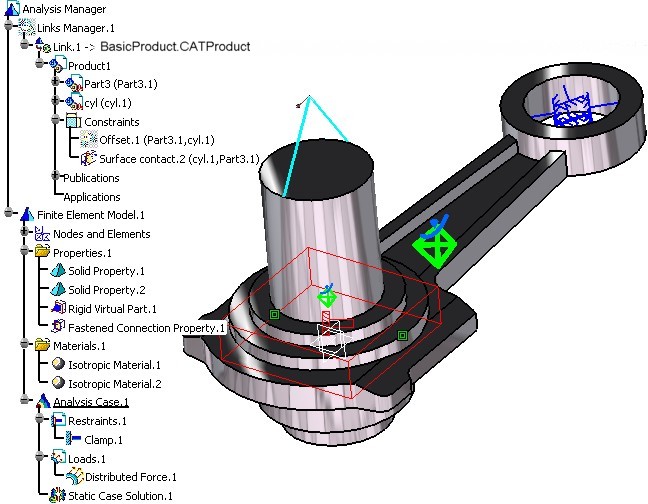Image resolution: width=648 pixels, height=504 pixels.
Task: Select the underlined Analysis Case.1 item
Action: (x=91, y=402)
